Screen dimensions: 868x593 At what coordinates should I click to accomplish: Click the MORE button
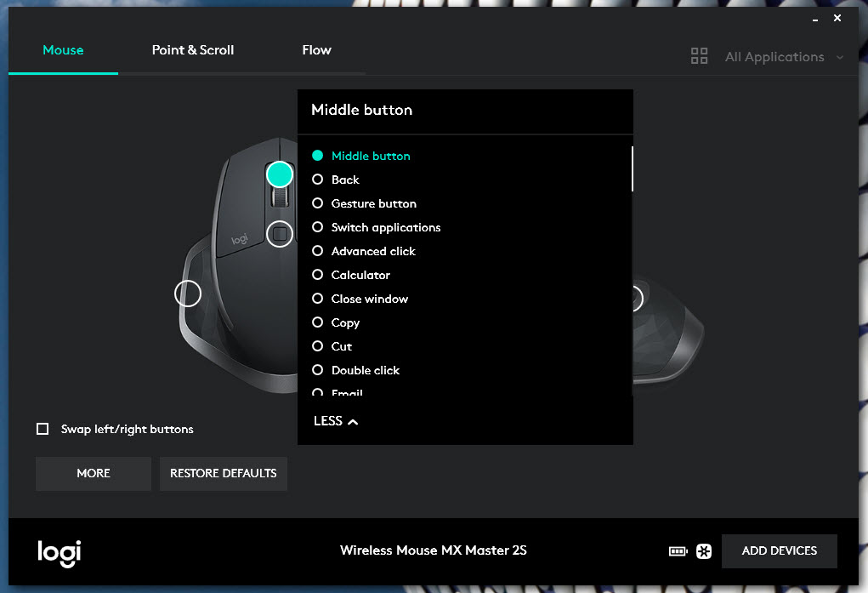(94, 473)
